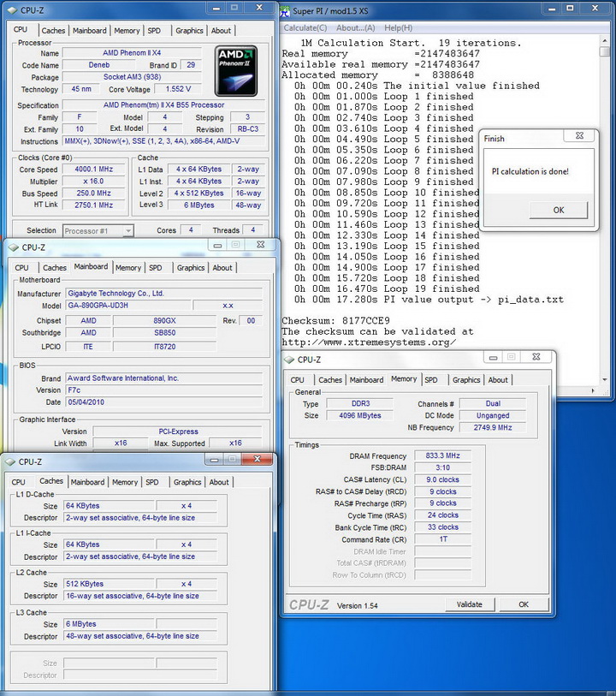Click the Checksum: 8177CCE9 line
The width and height of the screenshot is (616, 696).
point(335,320)
